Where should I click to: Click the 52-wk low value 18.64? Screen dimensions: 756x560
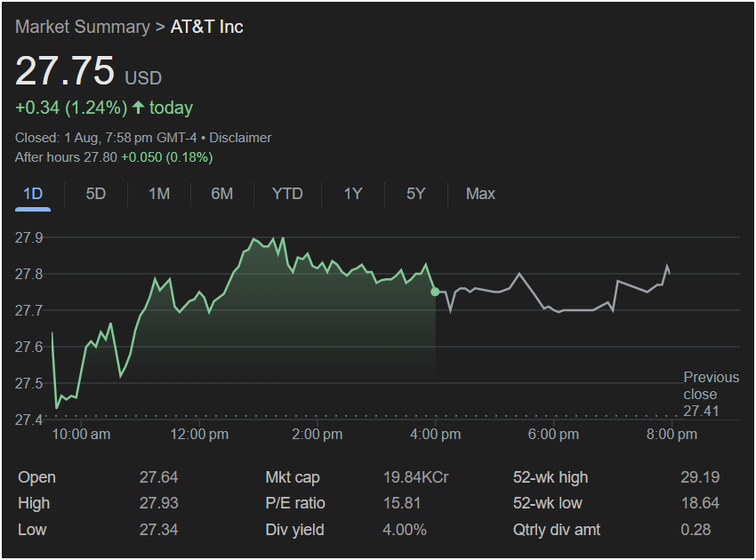[700, 503]
